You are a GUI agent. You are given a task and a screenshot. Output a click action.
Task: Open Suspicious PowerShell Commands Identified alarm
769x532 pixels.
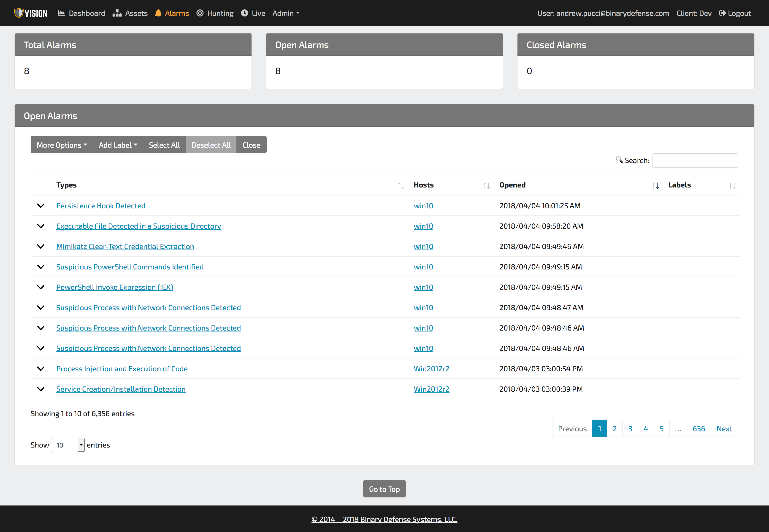coord(130,267)
